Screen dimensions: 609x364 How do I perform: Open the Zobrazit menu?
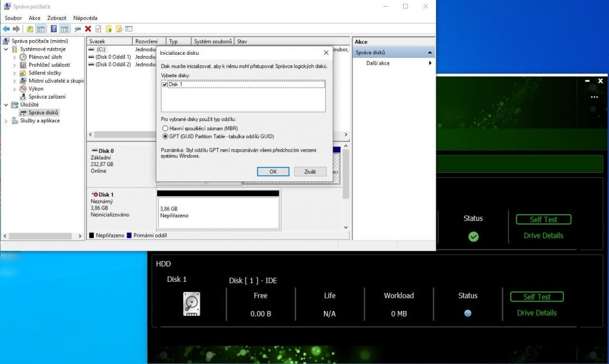tap(57, 18)
